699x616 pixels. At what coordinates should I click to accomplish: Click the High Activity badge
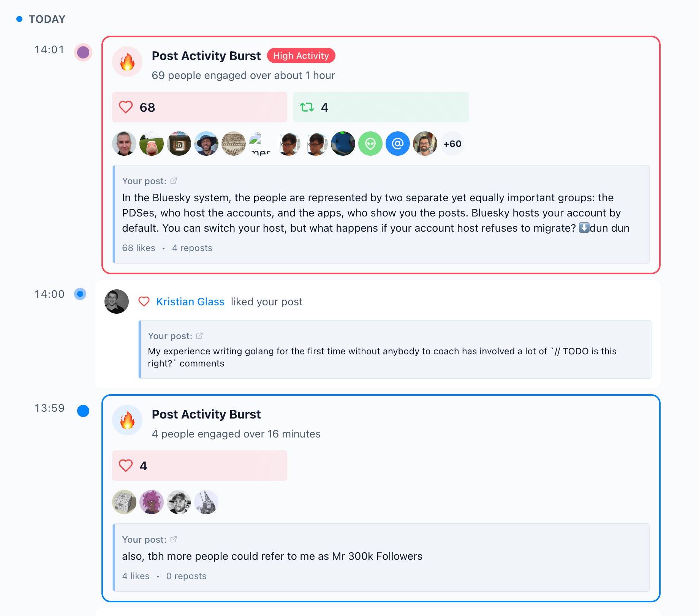[x=301, y=56]
